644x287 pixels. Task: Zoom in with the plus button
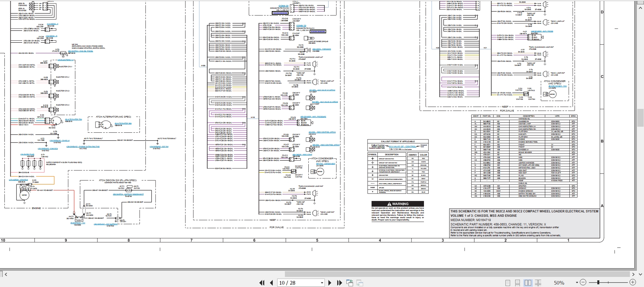(633, 283)
